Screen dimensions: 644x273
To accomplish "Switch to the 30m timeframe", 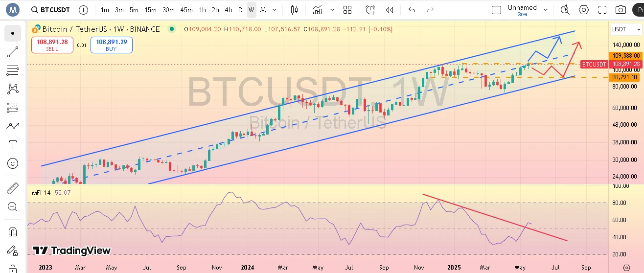I will [168, 10].
